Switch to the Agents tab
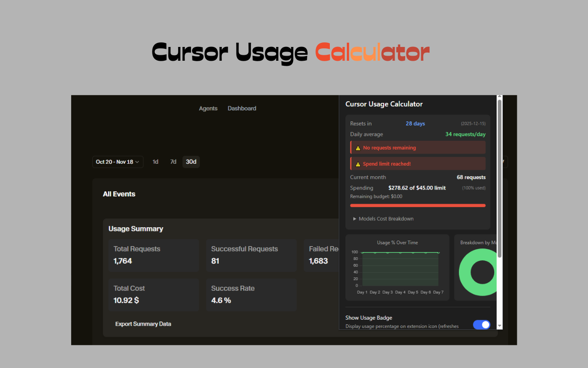The width and height of the screenshot is (588, 368). click(208, 108)
